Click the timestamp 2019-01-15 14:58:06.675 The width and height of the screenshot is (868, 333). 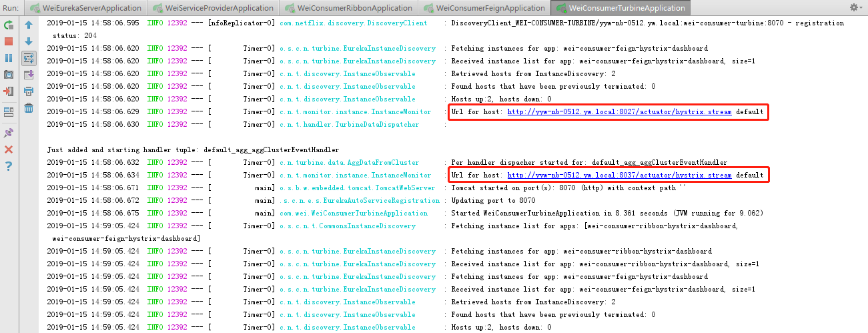click(93, 214)
